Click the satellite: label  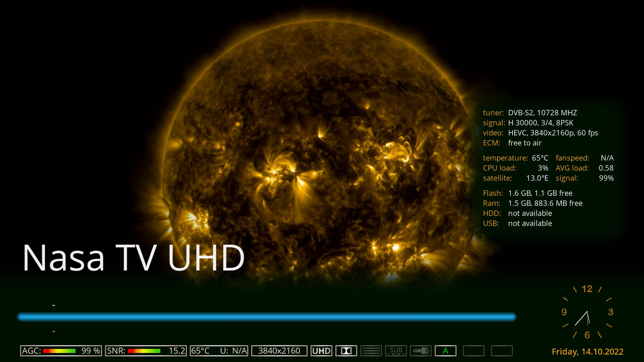click(x=498, y=178)
